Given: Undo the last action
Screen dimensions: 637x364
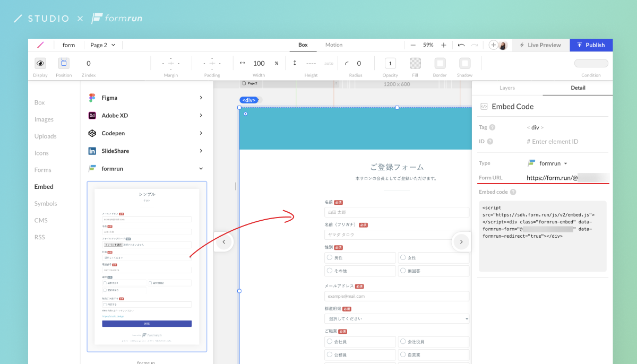Looking at the screenshot, I should coord(461,45).
